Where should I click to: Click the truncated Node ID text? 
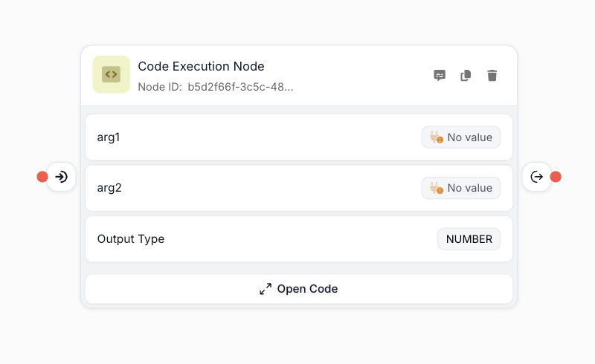239,86
